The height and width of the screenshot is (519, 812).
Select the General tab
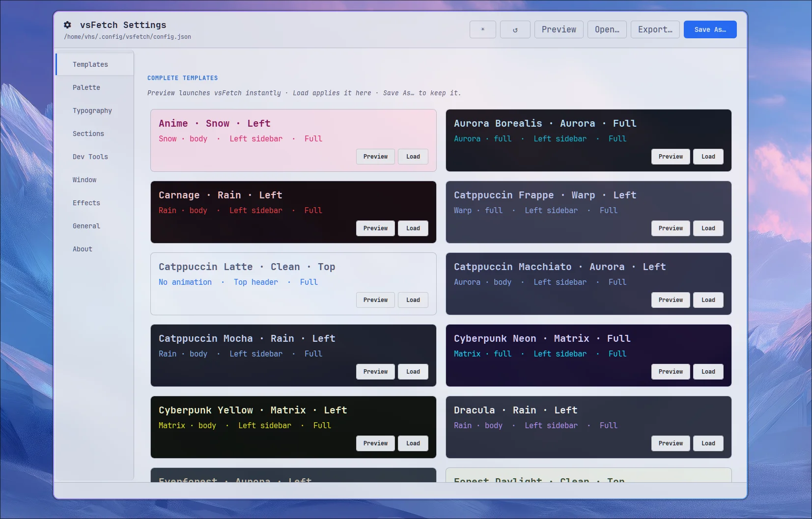pyautogui.click(x=95, y=226)
